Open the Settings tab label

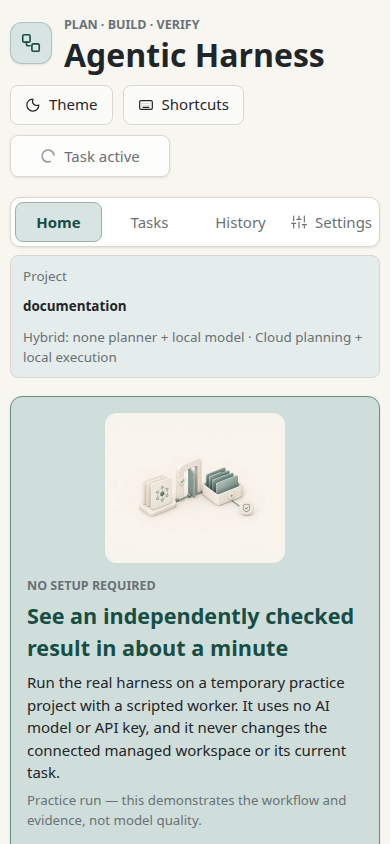[x=343, y=223]
